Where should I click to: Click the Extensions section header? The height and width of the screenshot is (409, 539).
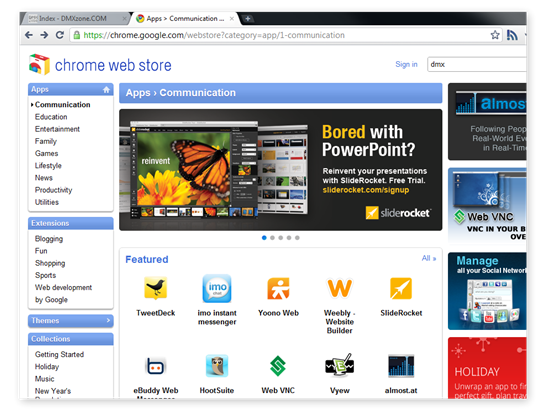click(x=70, y=223)
